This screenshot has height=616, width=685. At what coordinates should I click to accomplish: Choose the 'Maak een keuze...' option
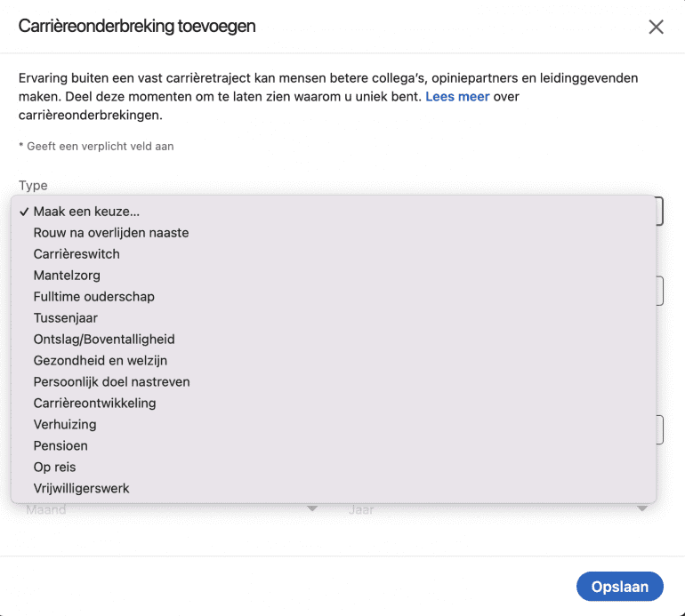tap(334, 212)
